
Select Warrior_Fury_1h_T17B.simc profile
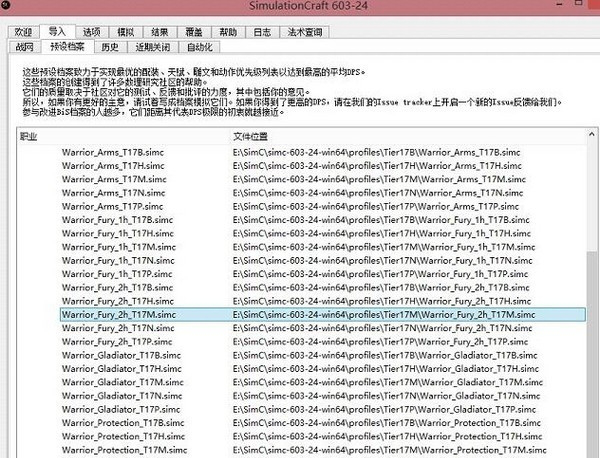tap(117, 220)
